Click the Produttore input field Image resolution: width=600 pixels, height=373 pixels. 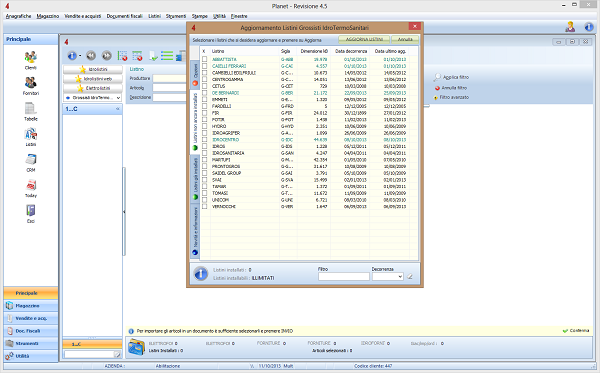tap(170, 78)
